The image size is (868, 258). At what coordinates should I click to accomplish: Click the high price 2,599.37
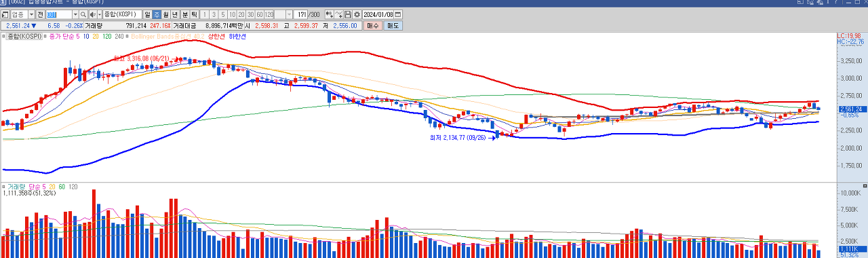tap(306, 25)
